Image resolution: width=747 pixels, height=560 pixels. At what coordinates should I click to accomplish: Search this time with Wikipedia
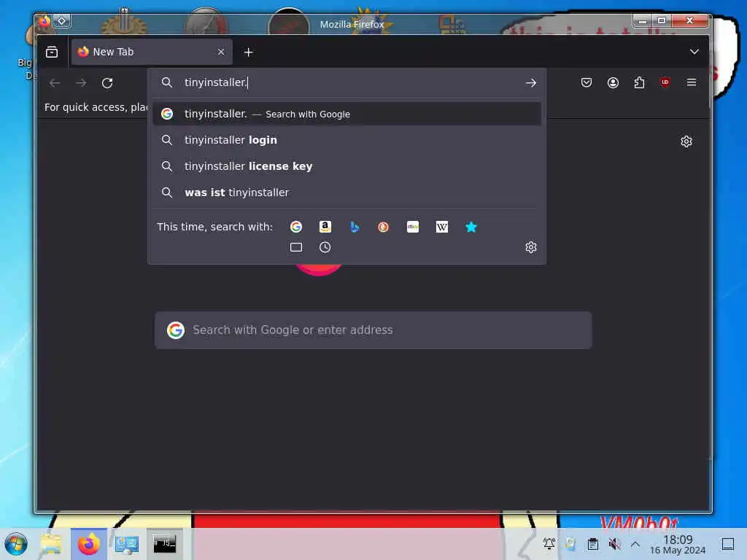point(441,227)
